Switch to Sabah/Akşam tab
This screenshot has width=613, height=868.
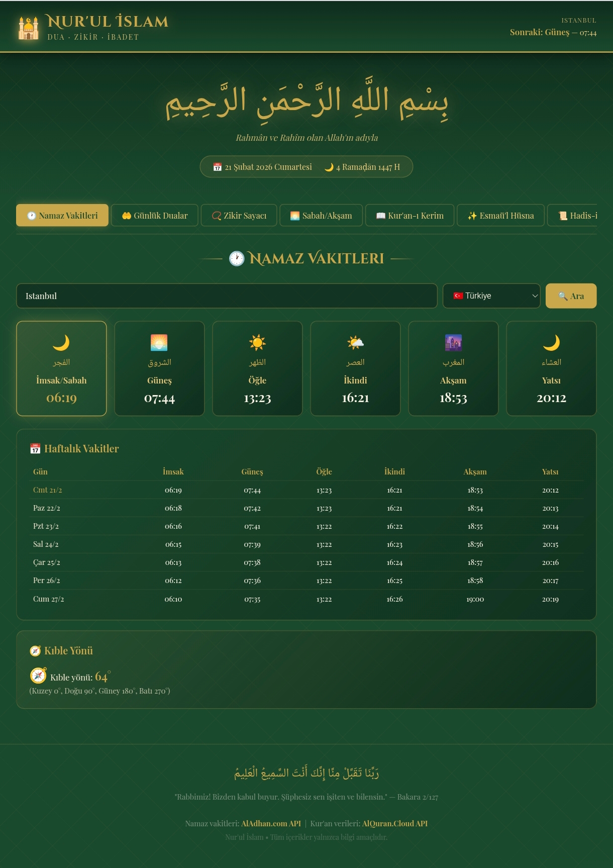coord(321,215)
